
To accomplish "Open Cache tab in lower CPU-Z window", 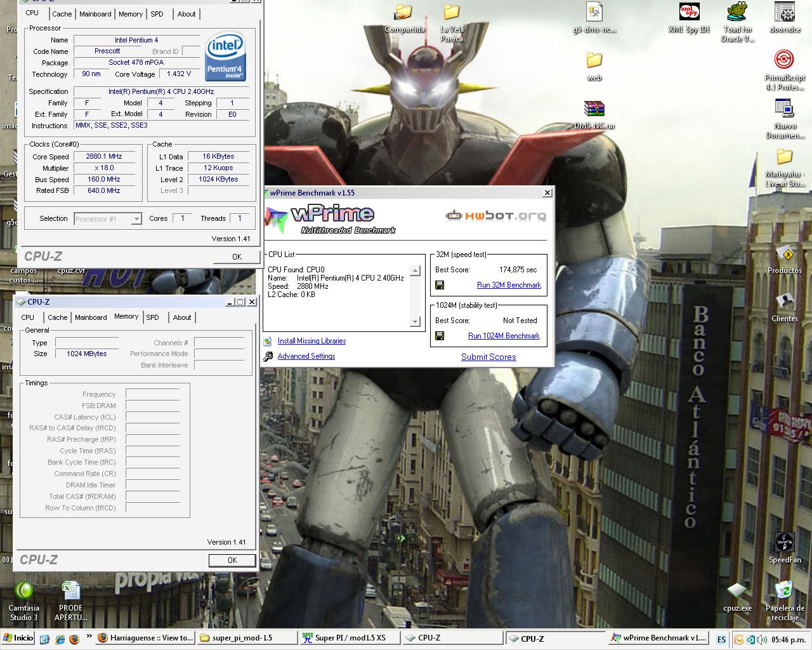I will [x=57, y=317].
